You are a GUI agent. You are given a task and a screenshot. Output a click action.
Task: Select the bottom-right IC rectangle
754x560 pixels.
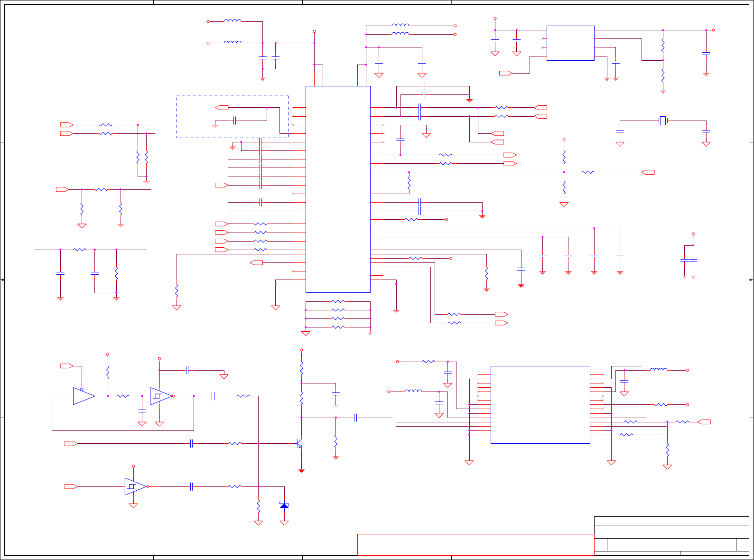540,405
